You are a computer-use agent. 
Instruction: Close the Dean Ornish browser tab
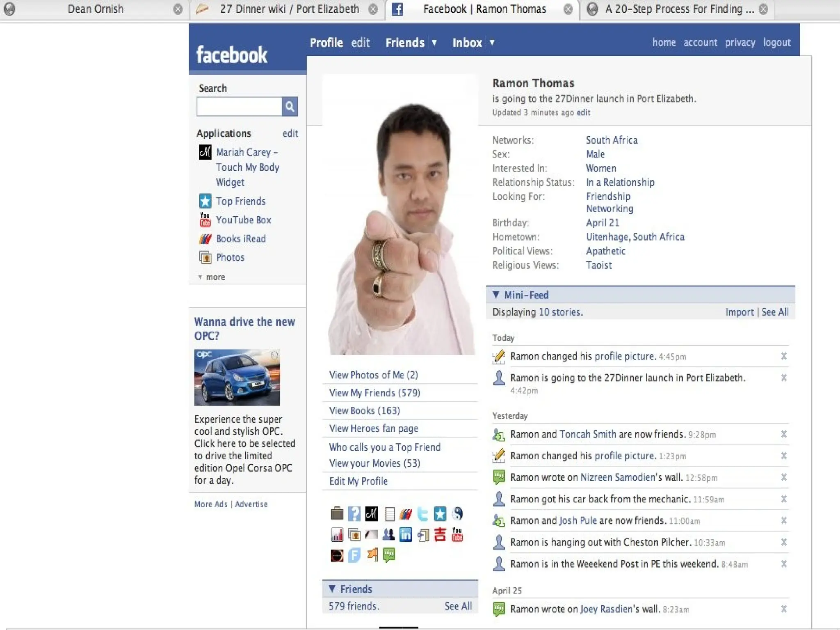178,9
